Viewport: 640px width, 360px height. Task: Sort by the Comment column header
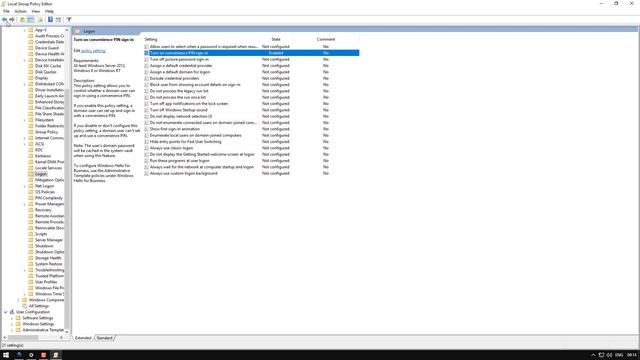326,39
